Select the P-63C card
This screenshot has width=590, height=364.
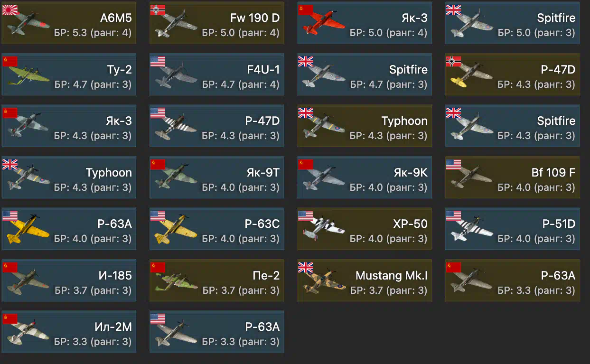click(x=217, y=229)
